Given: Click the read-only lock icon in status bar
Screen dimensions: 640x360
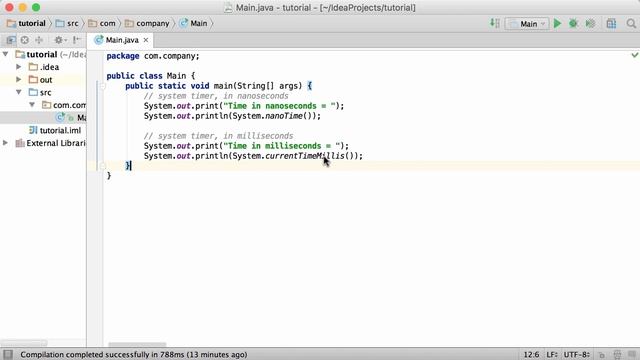Looking at the screenshot, I should click(x=602, y=355).
